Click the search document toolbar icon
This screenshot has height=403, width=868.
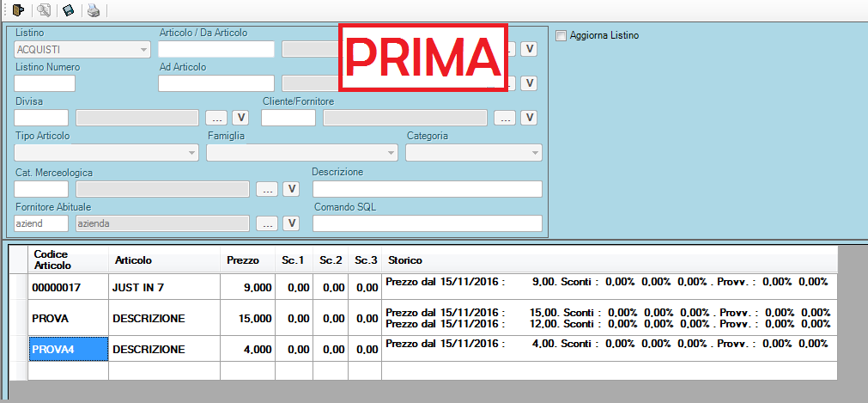point(44,9)
